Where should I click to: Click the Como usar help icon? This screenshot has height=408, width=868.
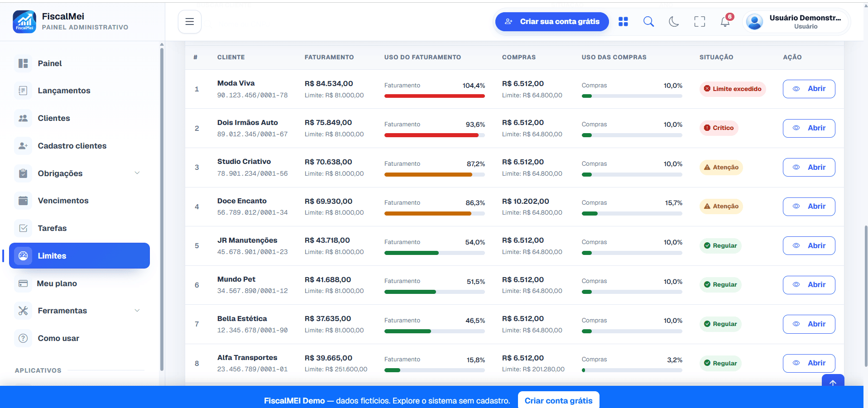coord(23,338)
